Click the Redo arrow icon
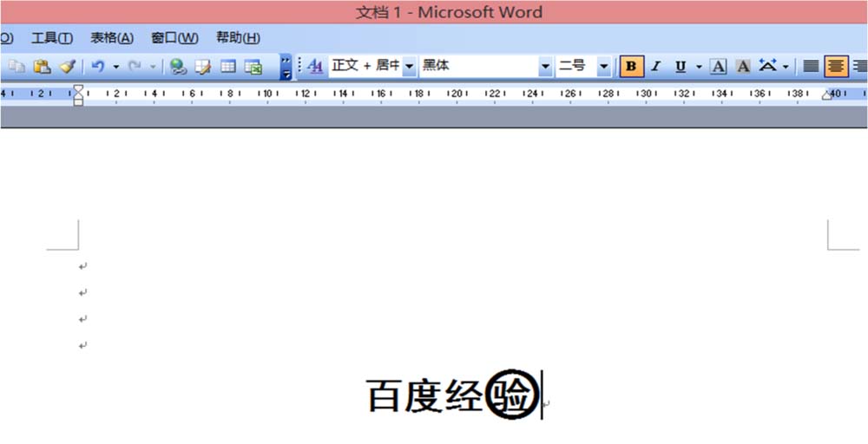The image size is (868, 444). [135, 67]
